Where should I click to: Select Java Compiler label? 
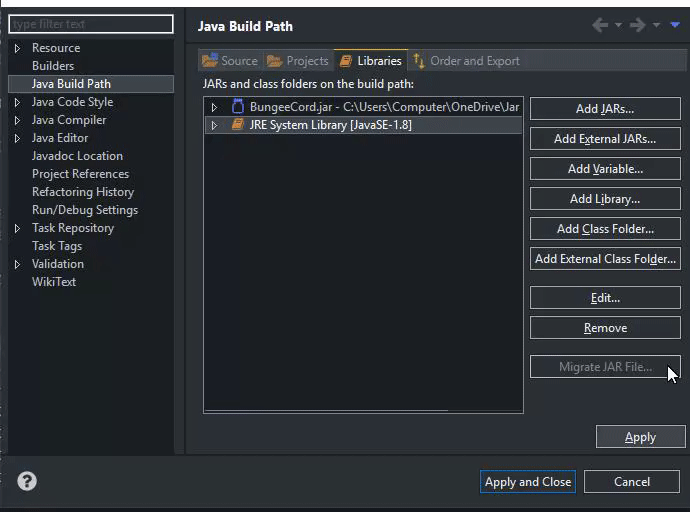(x=69, y=120)
